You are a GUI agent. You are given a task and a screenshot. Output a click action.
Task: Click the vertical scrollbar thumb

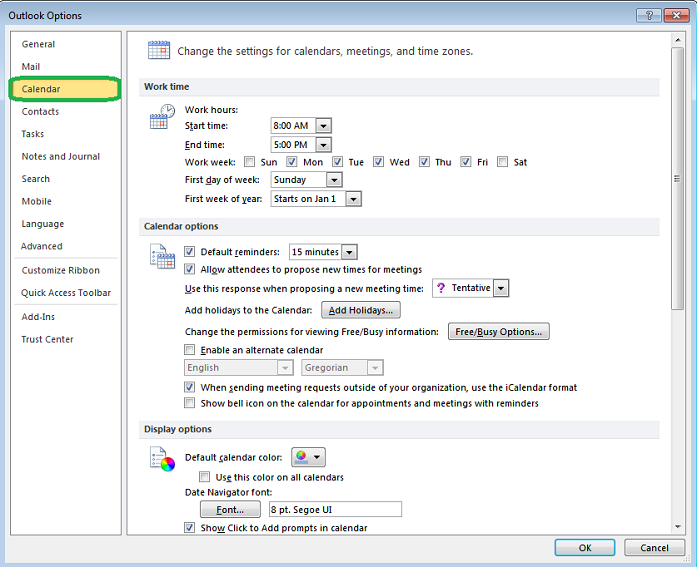[x=677, y=178]
